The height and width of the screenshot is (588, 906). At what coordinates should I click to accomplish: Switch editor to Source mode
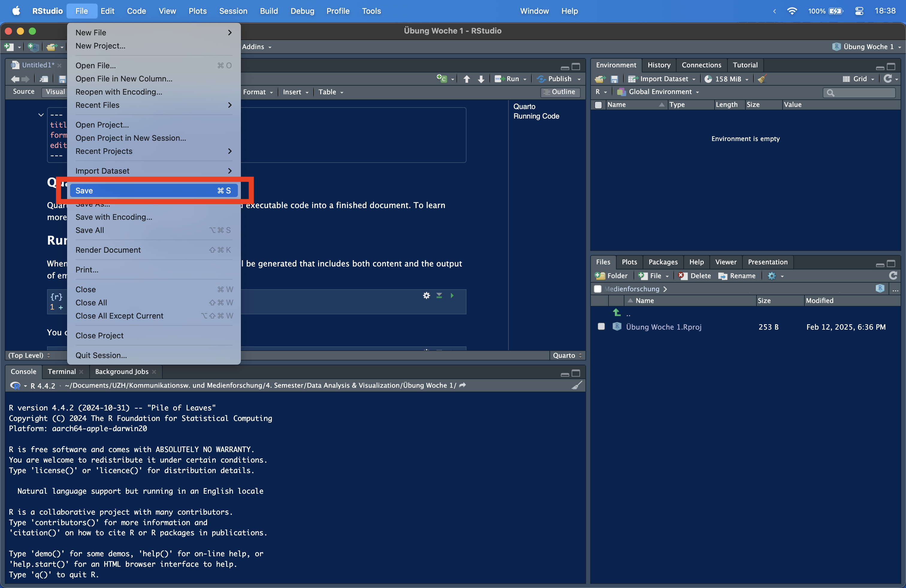(24, 92)
